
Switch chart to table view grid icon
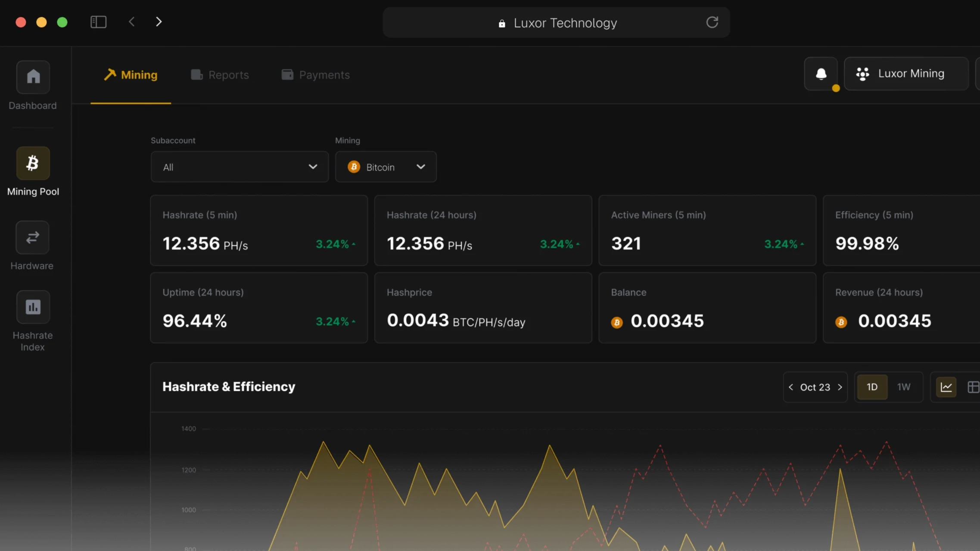[x=974, y=387]
